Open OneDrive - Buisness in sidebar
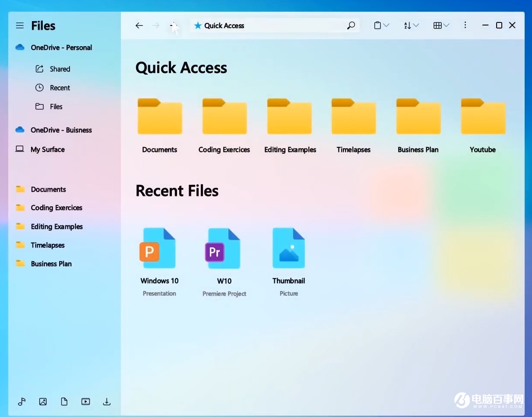Image resolution: width=532 pixels, height=417 pixels. tap(61, 130)
